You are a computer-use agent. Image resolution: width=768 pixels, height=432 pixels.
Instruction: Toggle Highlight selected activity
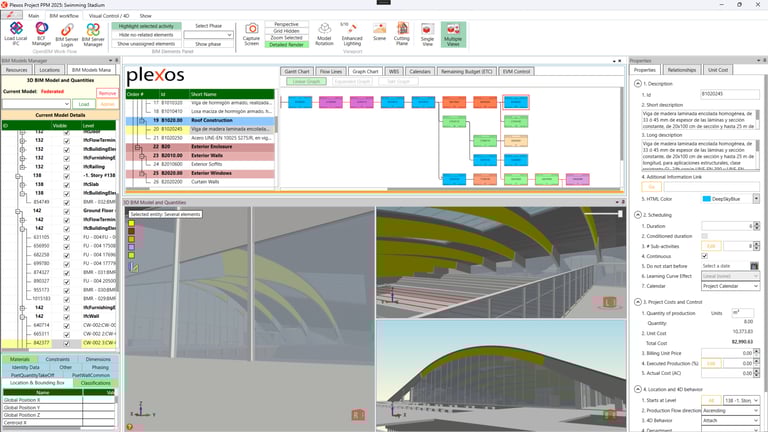point(146,26)
